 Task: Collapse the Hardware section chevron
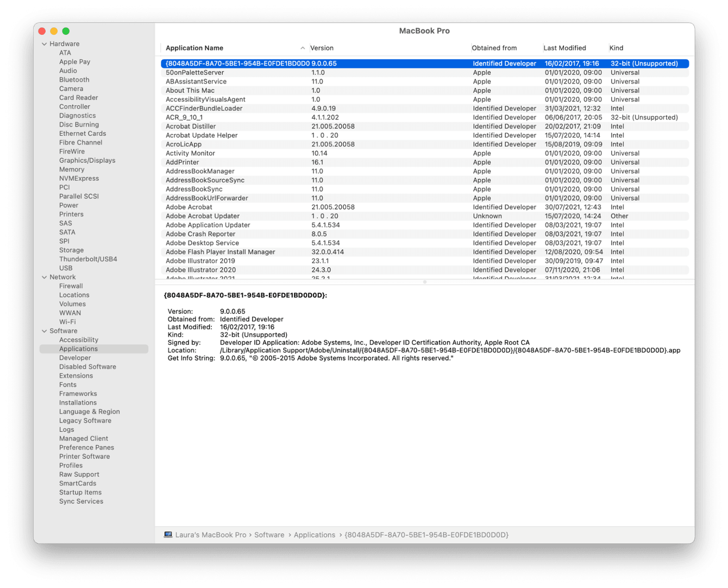(x=45, y=44)
